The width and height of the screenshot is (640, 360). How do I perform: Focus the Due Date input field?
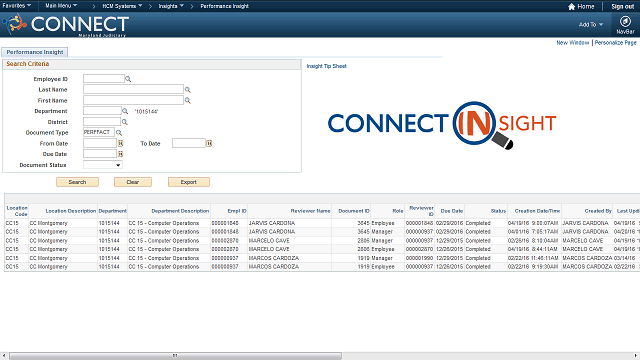click(x=100, y=154)
